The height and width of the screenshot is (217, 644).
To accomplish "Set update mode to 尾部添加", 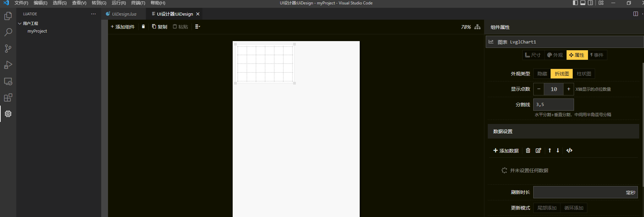I will (547, 208).
